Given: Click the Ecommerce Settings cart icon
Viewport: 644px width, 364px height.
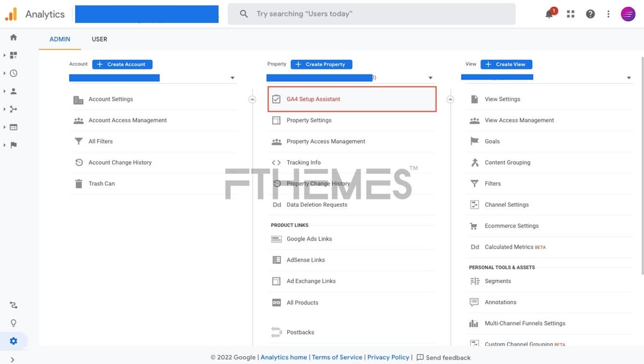Looking at the screenshot, I should [474, 226].
